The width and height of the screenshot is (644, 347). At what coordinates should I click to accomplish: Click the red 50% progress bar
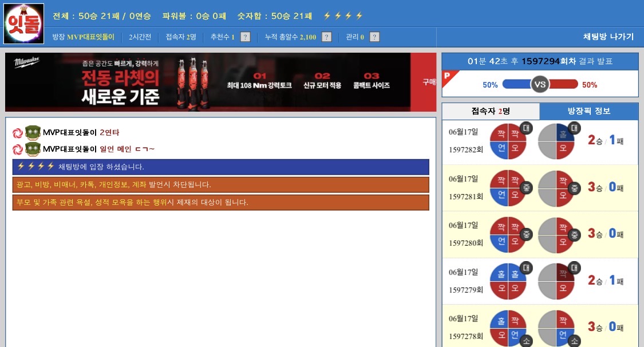coord(563,85)
